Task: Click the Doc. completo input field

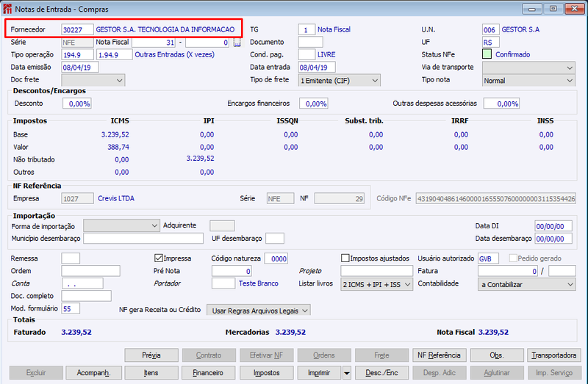Action: tap(86, 296)
